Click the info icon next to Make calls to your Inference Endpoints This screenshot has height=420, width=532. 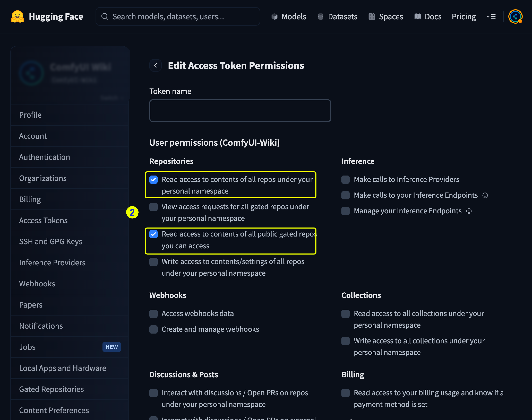pos(485,195)
